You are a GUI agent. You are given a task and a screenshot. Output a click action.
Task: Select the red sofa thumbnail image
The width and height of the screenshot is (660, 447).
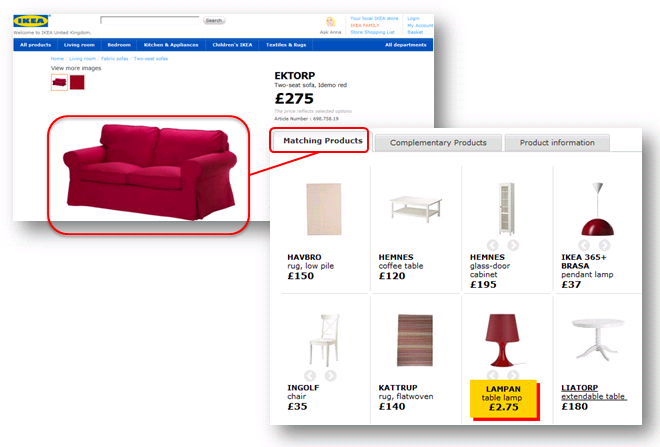pos(59,82)
